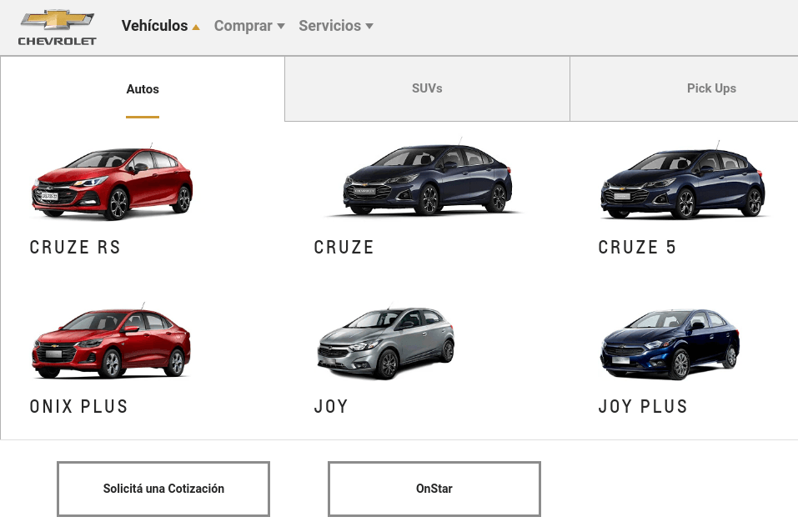Switch to the Pick Ups tab
Screen dimensions: 798x532
[x=684, y=88]
